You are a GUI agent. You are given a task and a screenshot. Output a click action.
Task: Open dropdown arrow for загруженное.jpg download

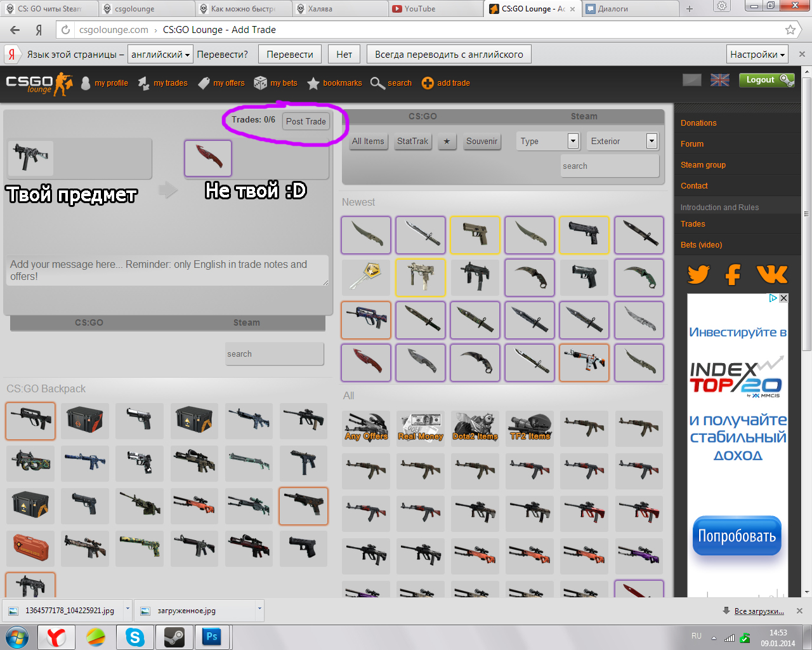(x=259, y=610)
